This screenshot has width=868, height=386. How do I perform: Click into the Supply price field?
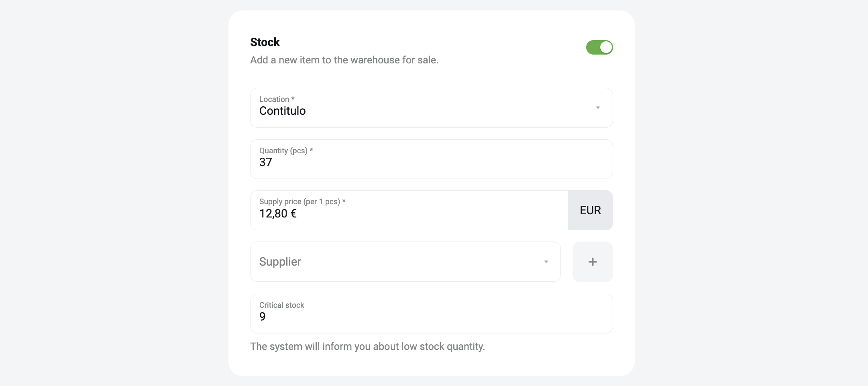(x=409, y=210)
